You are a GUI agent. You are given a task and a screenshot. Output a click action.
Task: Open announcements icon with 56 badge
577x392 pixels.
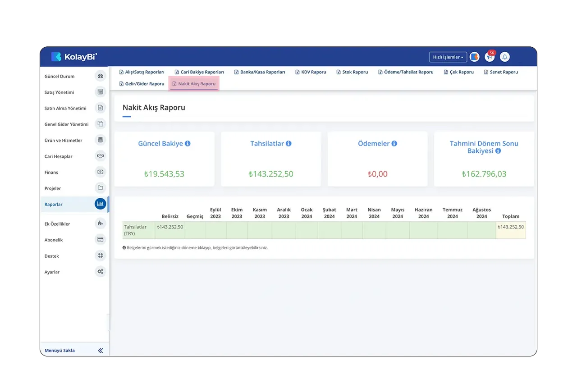(x=490, y=57)
